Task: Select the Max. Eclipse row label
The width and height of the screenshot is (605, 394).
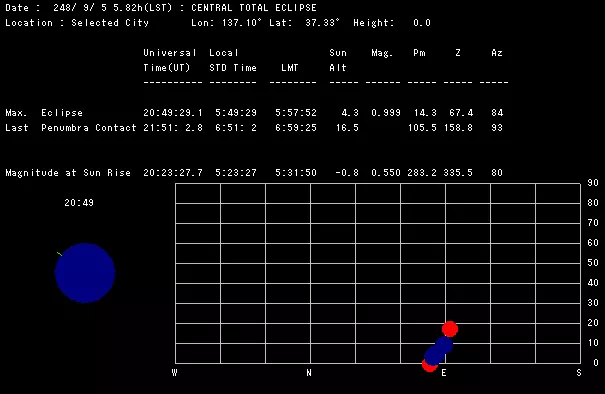Action: (x=44, y=113)
